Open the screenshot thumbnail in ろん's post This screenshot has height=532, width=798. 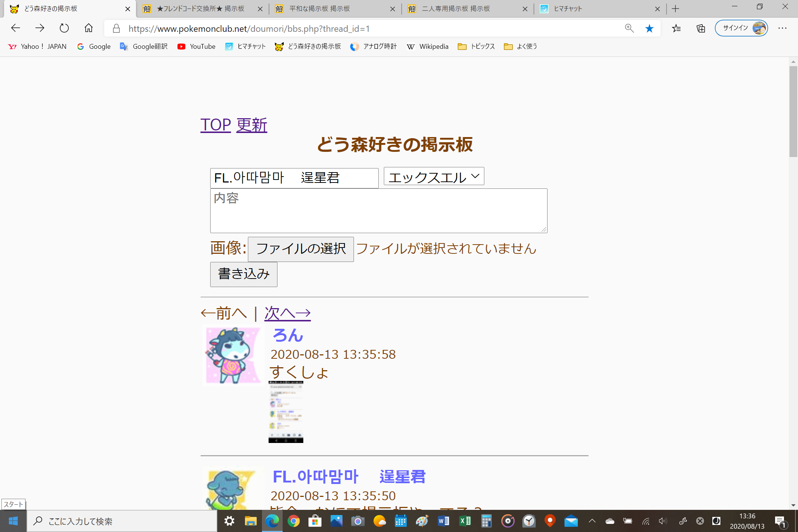[286, 412]
